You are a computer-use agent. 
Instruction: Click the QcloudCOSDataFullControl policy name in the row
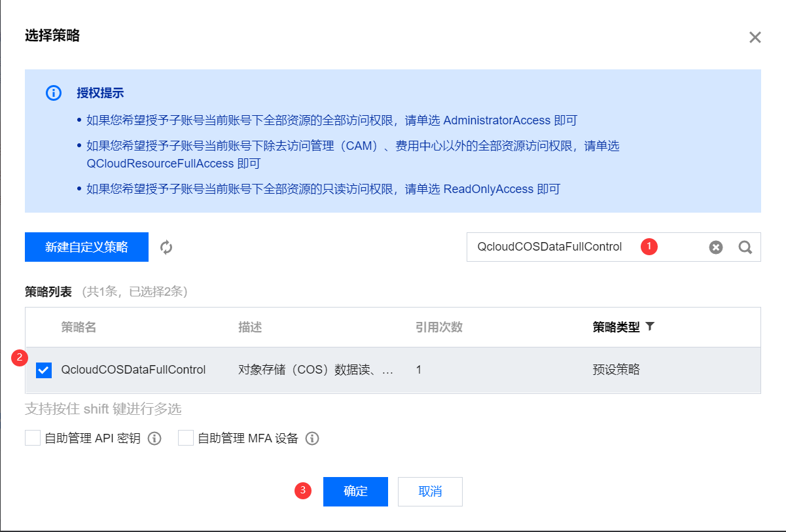tap(134, 370)
